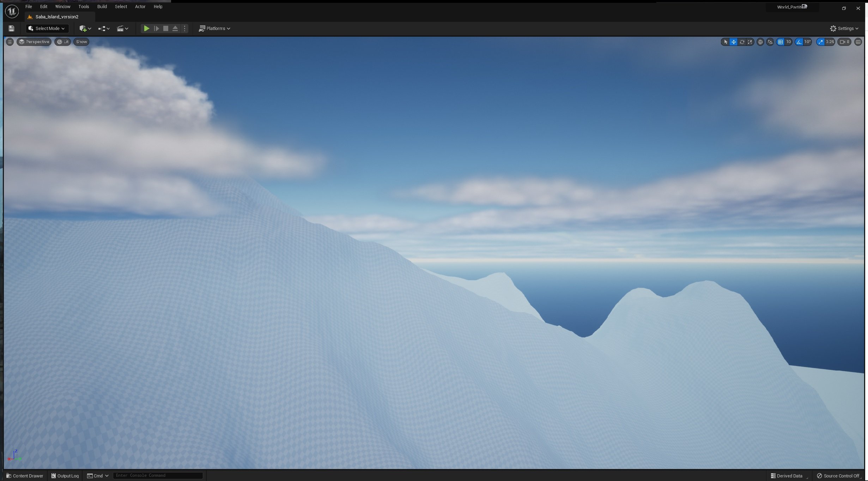The image size is (868, 481).
Task: Open the add content cube dropdown
Action: [x=85, y=29]
